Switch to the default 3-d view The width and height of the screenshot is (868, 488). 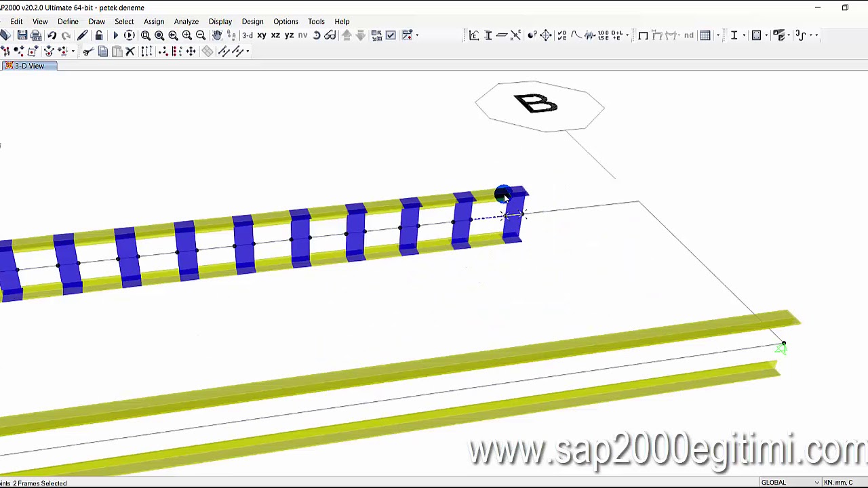pos(248,35)
